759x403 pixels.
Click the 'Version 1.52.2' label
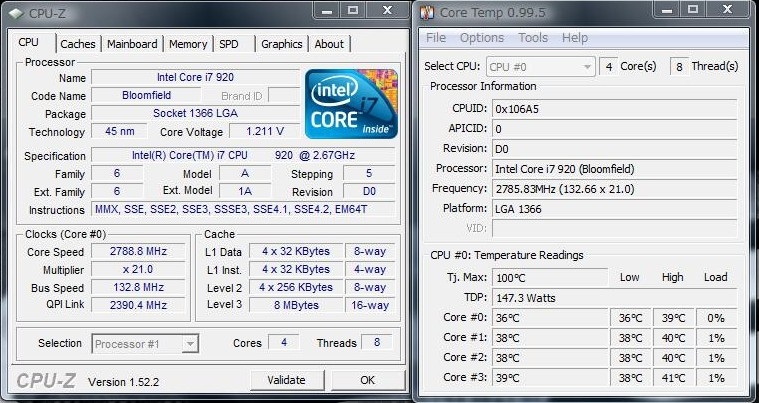click(123, 382)
